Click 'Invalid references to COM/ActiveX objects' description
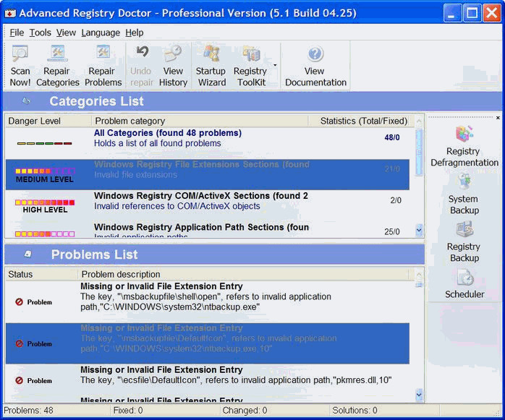Viewport: 505px width, 420px height. tap(177, 206)
